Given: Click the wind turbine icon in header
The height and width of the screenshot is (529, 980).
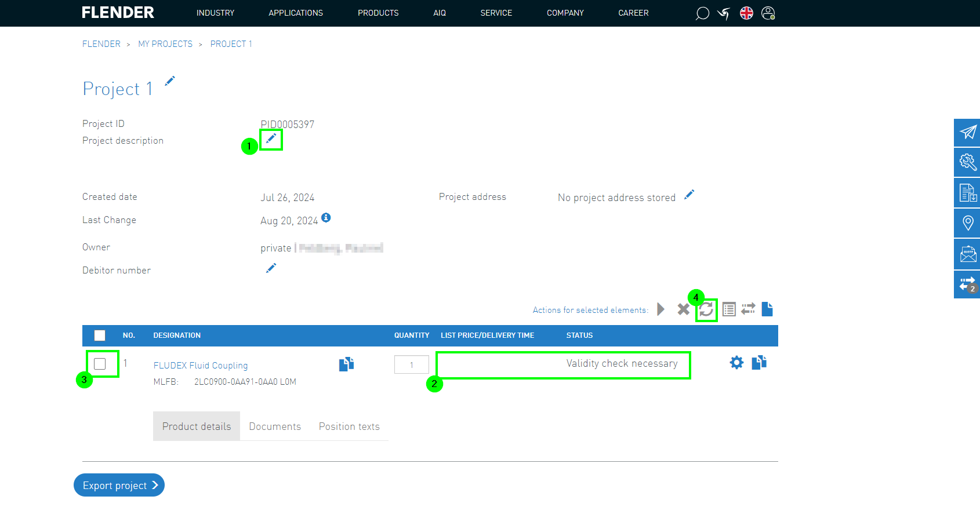Looking at the screenshot, I should click(724, 13).
